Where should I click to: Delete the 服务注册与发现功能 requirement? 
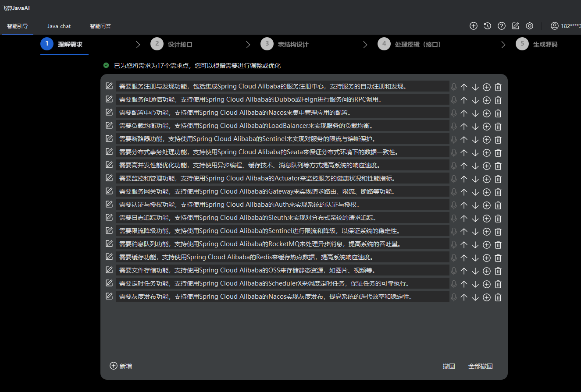[498, 87]
